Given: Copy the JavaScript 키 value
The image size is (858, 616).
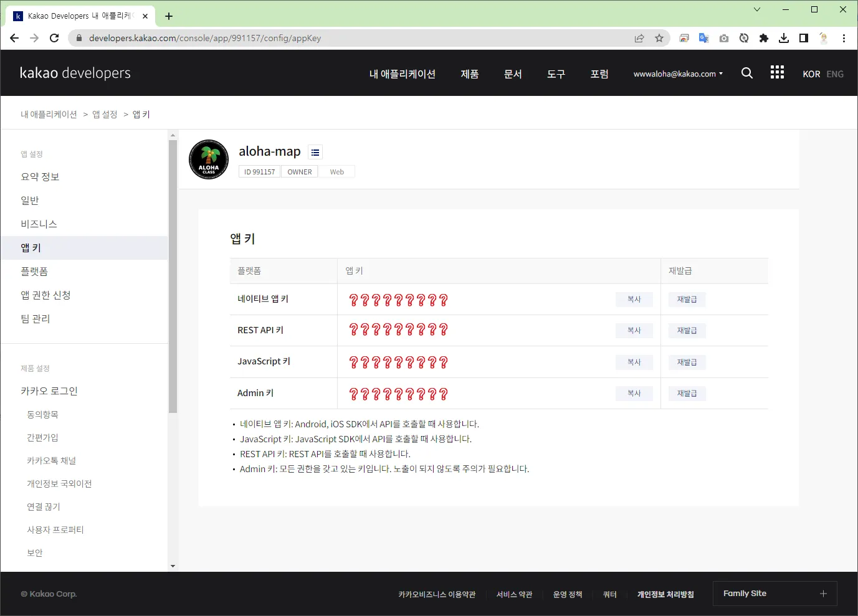Looking at the screenshot, I should 634,362.
